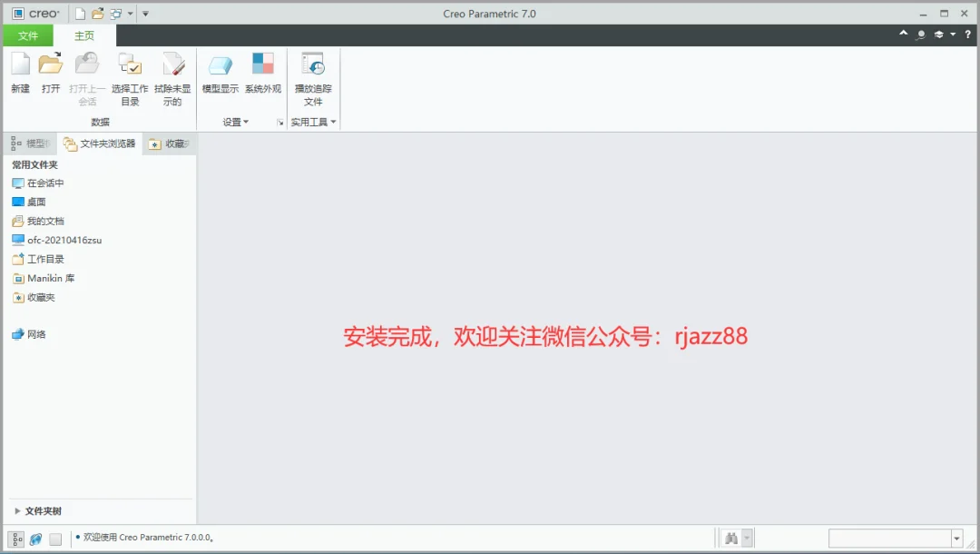This screenshot has height=554, width=980.
Task: Select the 收藏夹 favorites folder in the list
Action: pyautogui.click(x=34, y=297)
